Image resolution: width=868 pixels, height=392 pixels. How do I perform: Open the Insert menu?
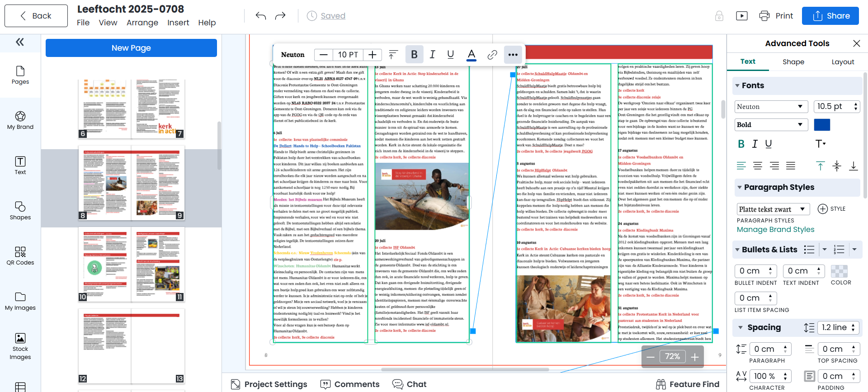pos(178,23)
